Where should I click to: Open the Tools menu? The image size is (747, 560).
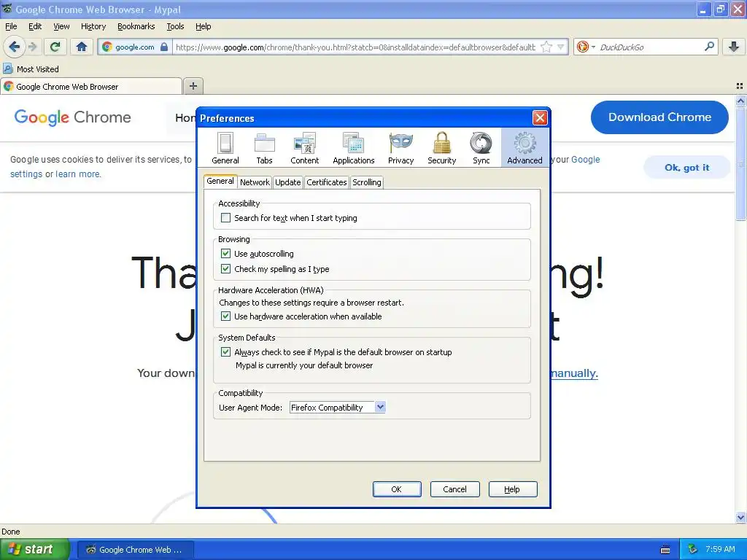(175, 26)
